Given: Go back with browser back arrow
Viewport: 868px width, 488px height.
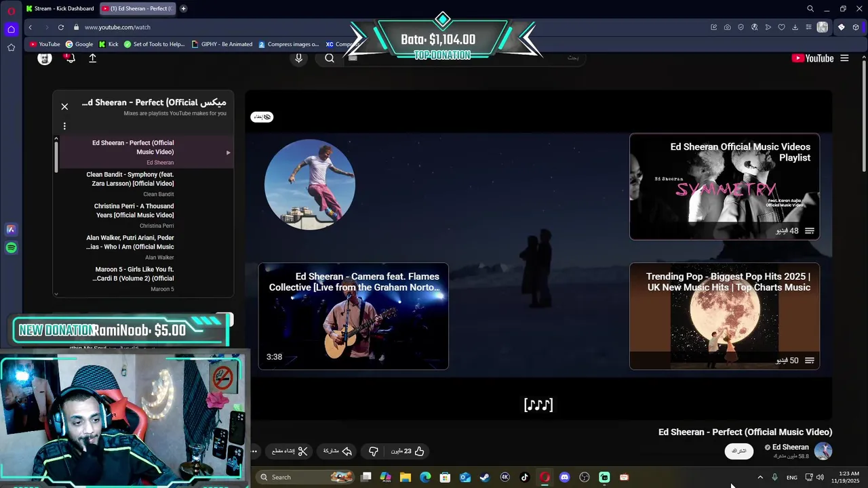Looking at the screenshot, I should pyautogui.click(x=30, y=27).
